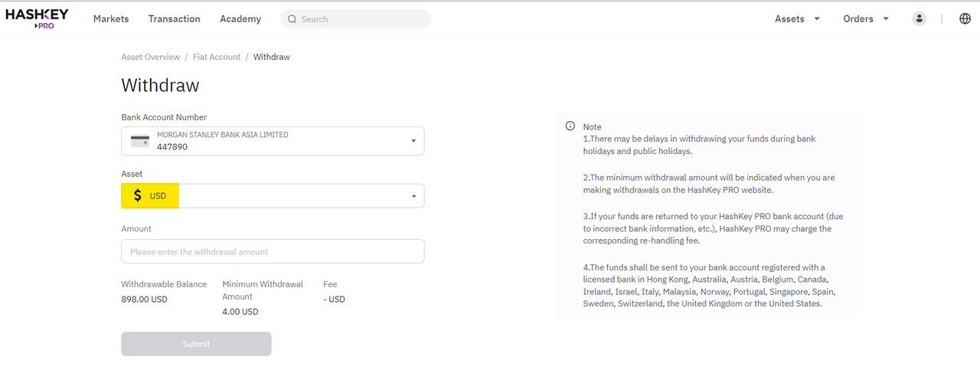
Task: Open the Asset USD dropdown
Action: [273, 196]
